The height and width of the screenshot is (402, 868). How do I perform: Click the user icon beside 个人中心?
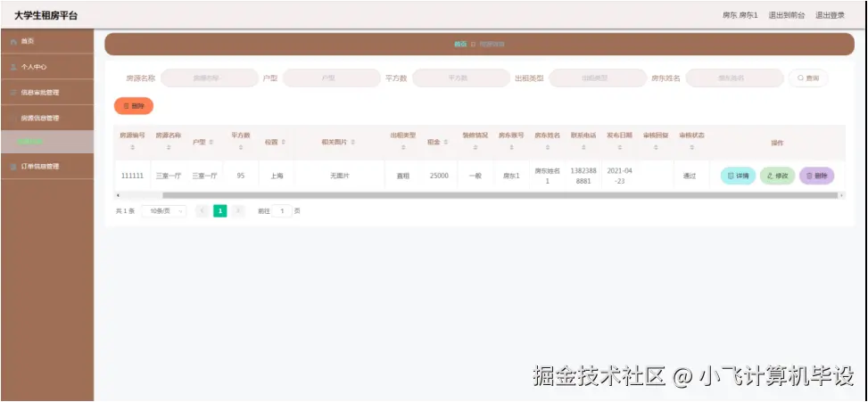point(14,67)
